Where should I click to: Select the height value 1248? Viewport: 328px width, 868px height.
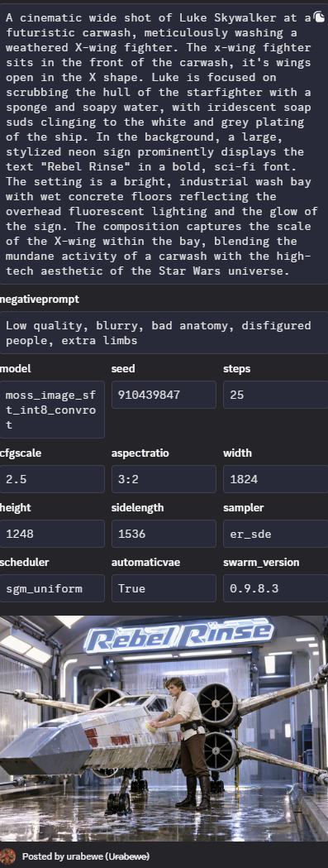pos(52,534)
